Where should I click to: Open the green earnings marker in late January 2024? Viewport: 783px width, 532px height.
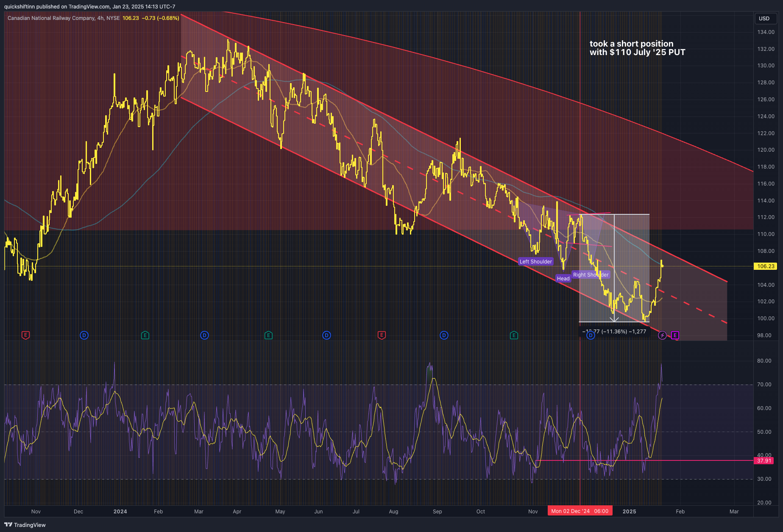(145, 335)
